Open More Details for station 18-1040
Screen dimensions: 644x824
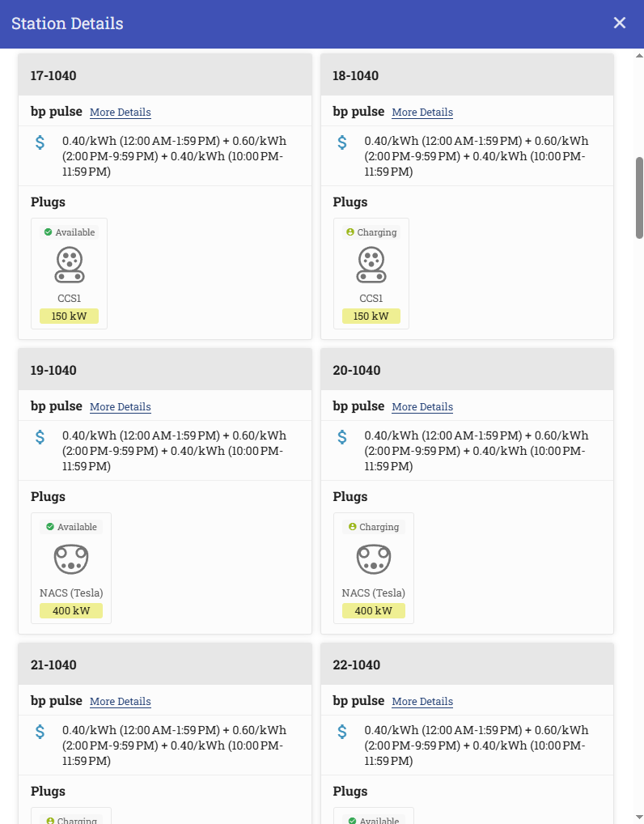422,113
